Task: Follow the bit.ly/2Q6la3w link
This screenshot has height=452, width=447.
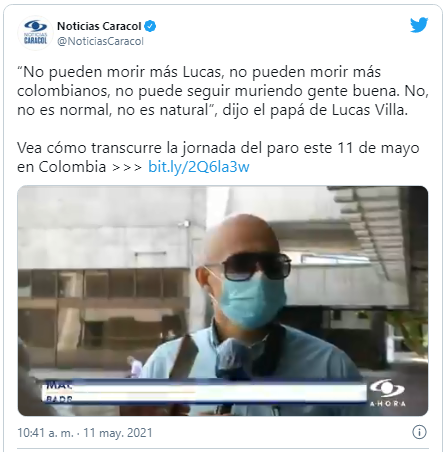Action: 199,167
